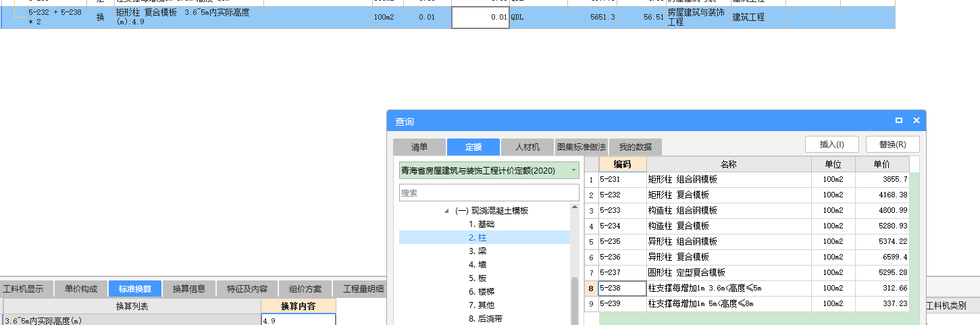Image resolution: width=980 pixels, height=325 pixels.
Task: Click the tree scrollbar up arrow
Action: tap(575, 207)
